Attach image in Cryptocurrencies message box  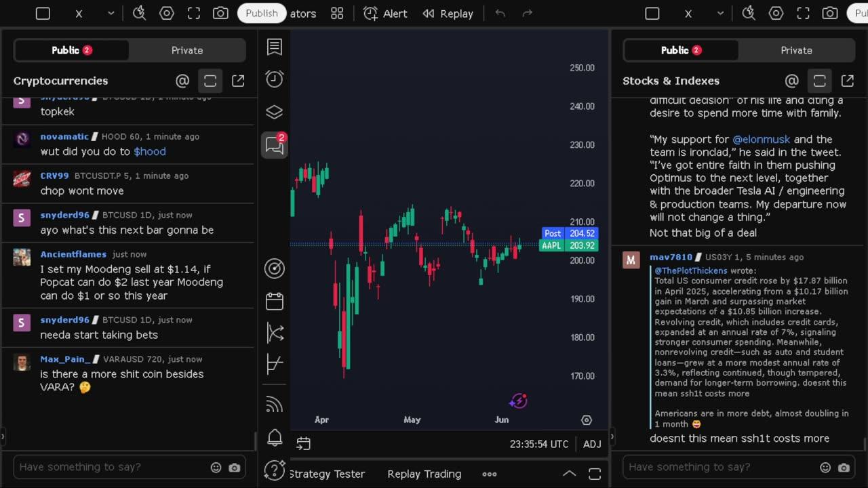(234, 467)
